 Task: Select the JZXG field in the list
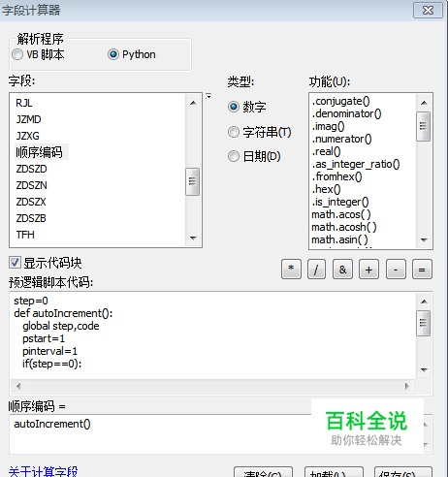(x=27, y=136)
